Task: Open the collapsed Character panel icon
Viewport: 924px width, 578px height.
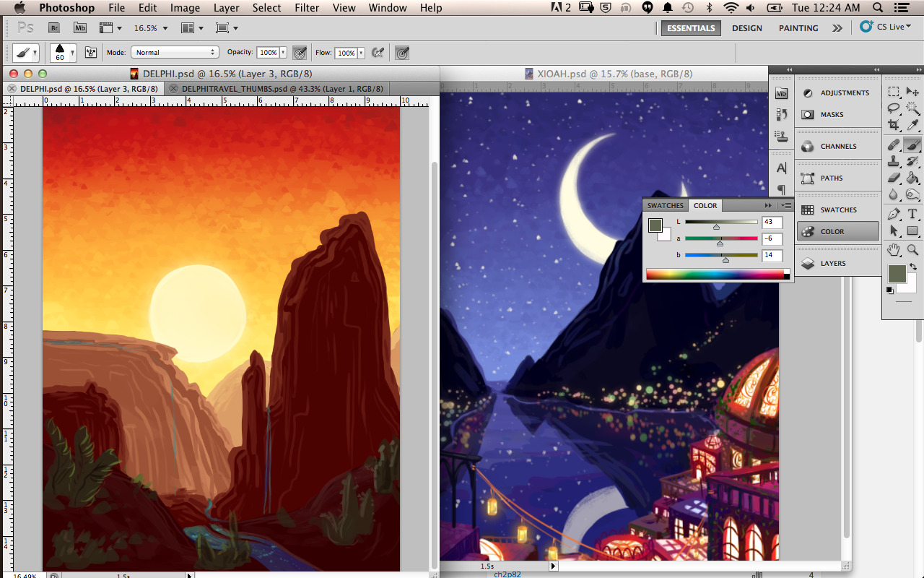Action: point(781,168)
